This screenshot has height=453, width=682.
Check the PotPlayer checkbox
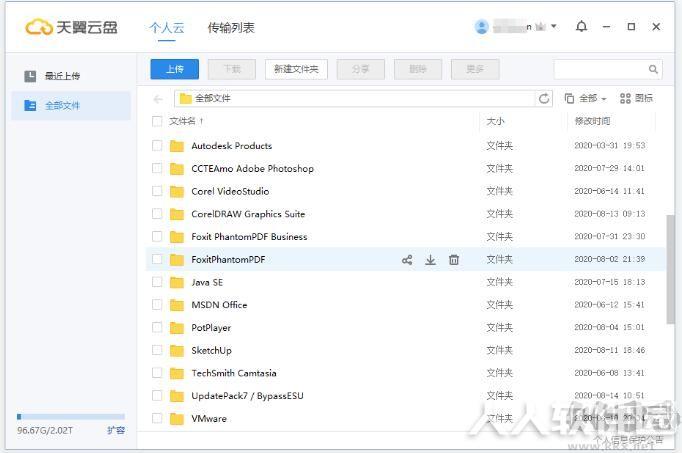pyautogui.click(x=157, y=327)
